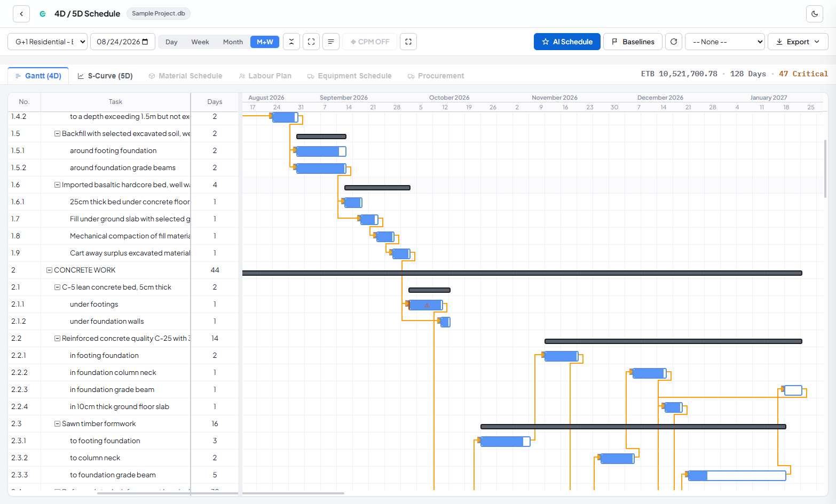Screen dimensions: 836x504
Task: Open the Baselines button
Action: tap(633, 42)
